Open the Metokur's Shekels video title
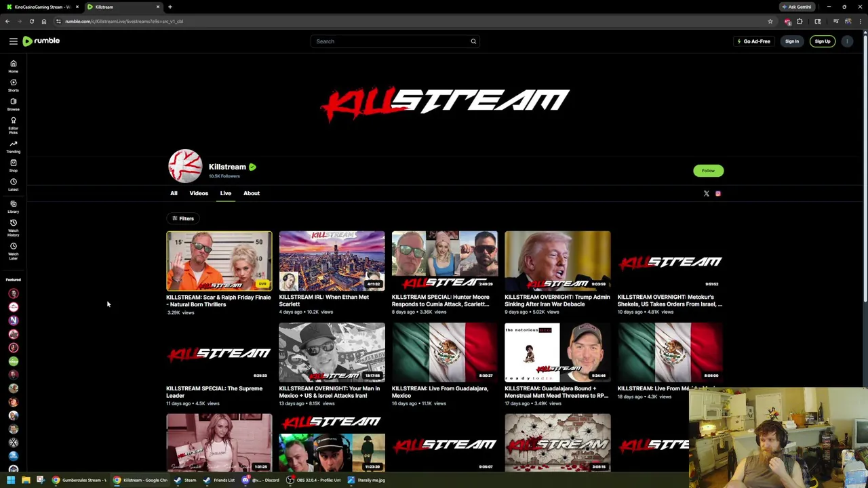 670,300
